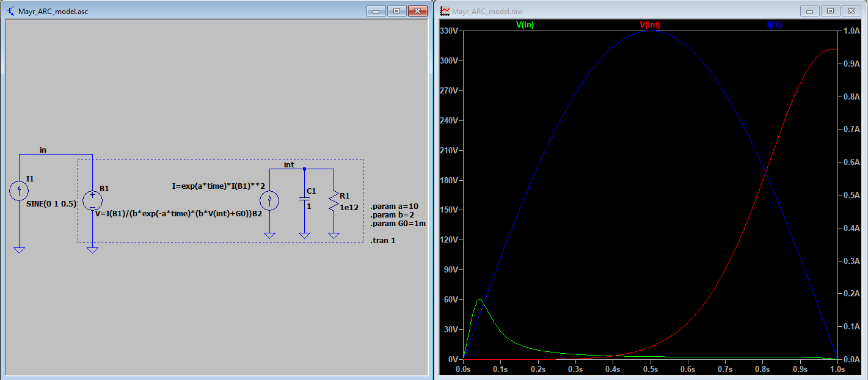Click 180V on left voltage axis
This screenshot has height=380, width=868.
449,180
